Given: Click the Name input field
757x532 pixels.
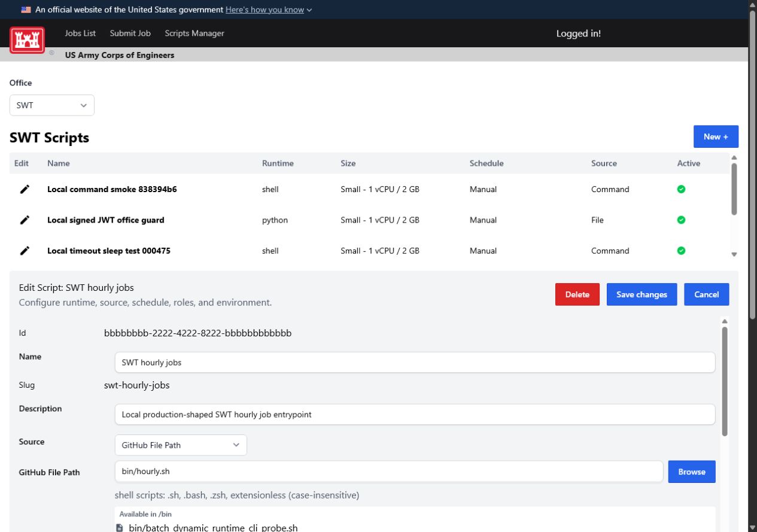Looking at the screenshot, I should tap(415, 362).
